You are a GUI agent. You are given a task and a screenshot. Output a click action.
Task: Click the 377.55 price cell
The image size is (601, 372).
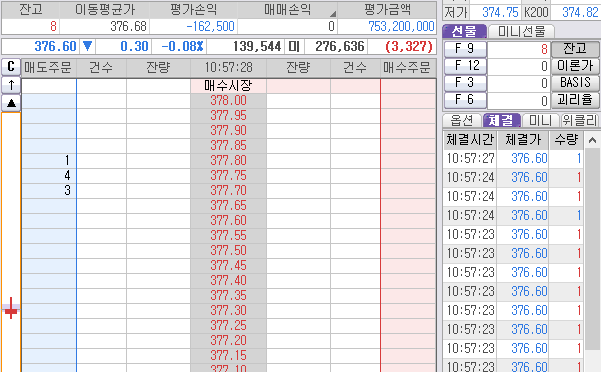(228, 235)
